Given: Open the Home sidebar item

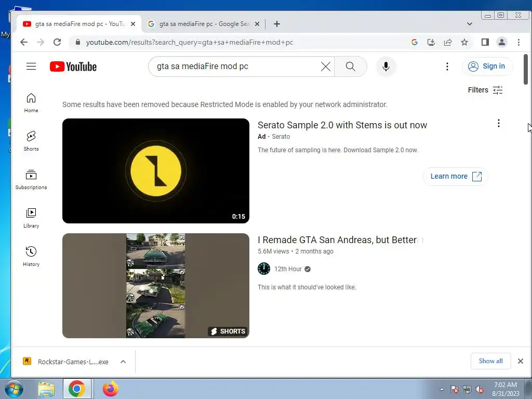Looking at the screenshot, I should coord(31,103).
